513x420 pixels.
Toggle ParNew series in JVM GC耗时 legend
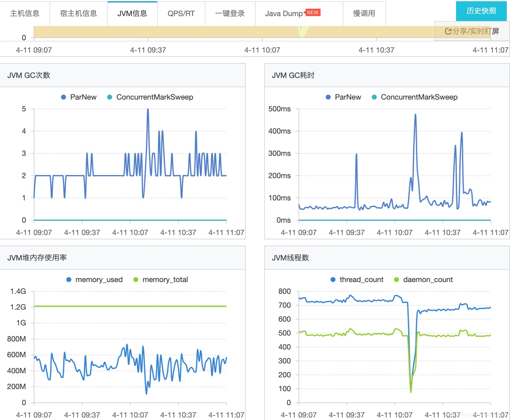click(343, 97)
